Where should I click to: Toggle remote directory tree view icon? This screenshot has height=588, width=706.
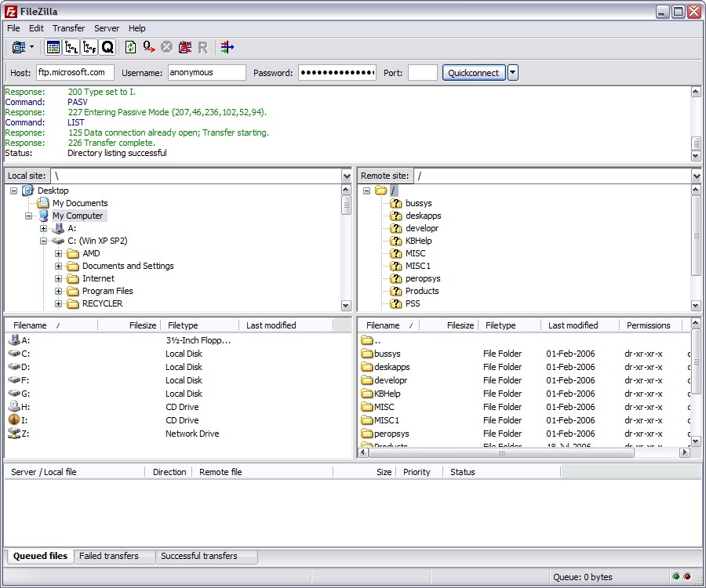[x=89, y=47]
